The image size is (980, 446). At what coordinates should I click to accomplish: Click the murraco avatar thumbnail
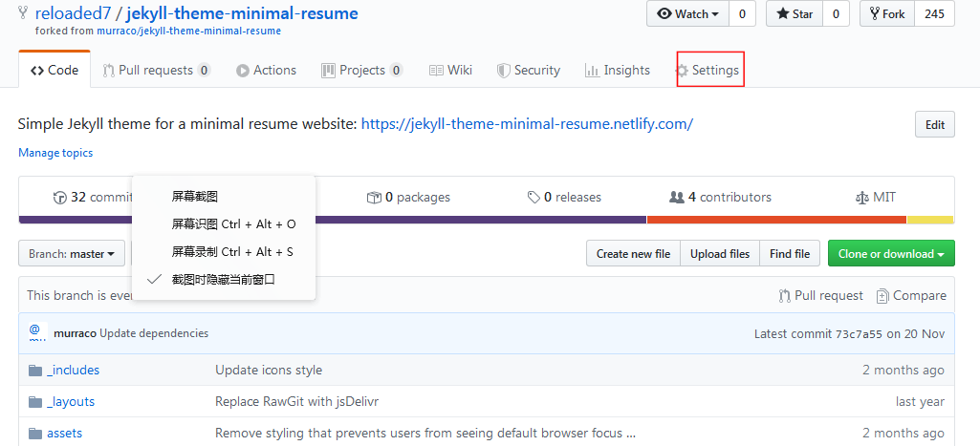pyautogui.click(x=37, y=331)
